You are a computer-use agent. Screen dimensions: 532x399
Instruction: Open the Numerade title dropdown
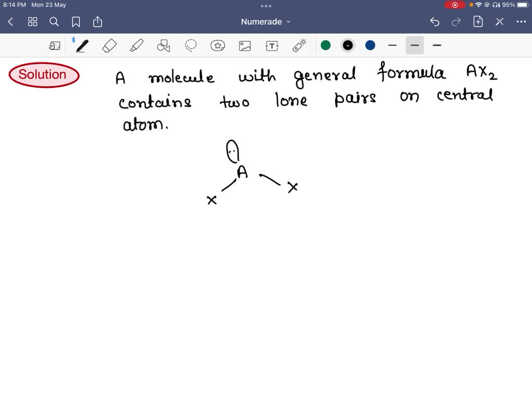click(265, 22)
